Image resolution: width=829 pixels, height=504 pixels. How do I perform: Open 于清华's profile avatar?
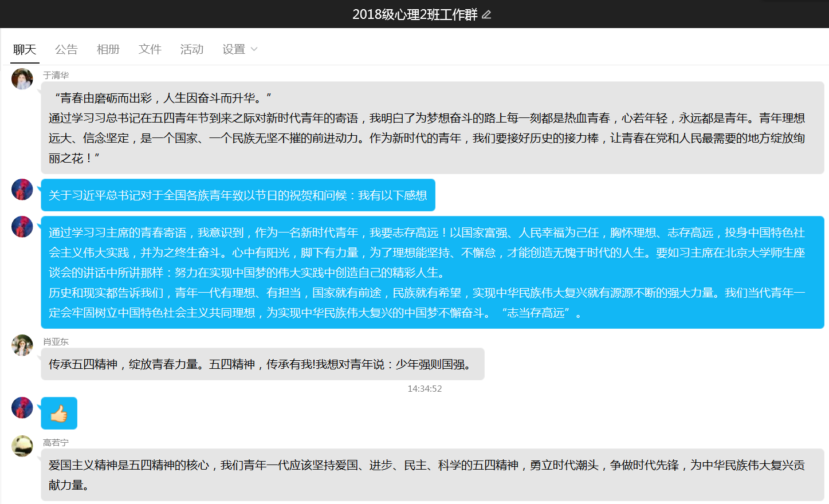point(22,79)
